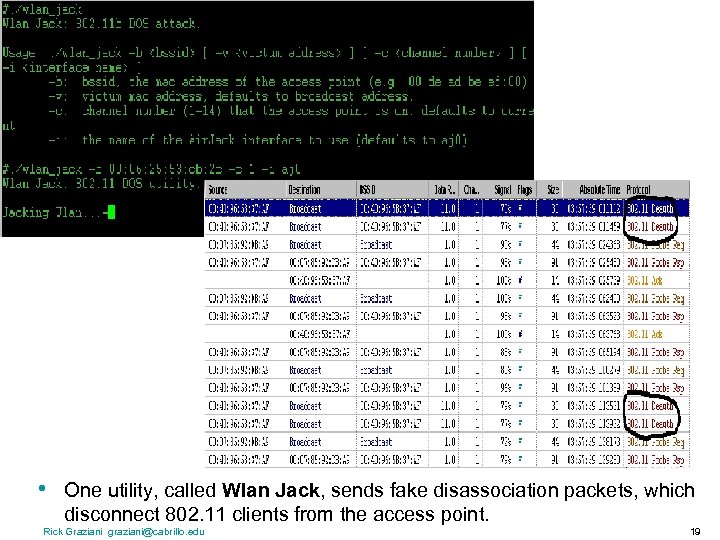Click the slide number 19
The image size is (720, 540).
point(695,532)
